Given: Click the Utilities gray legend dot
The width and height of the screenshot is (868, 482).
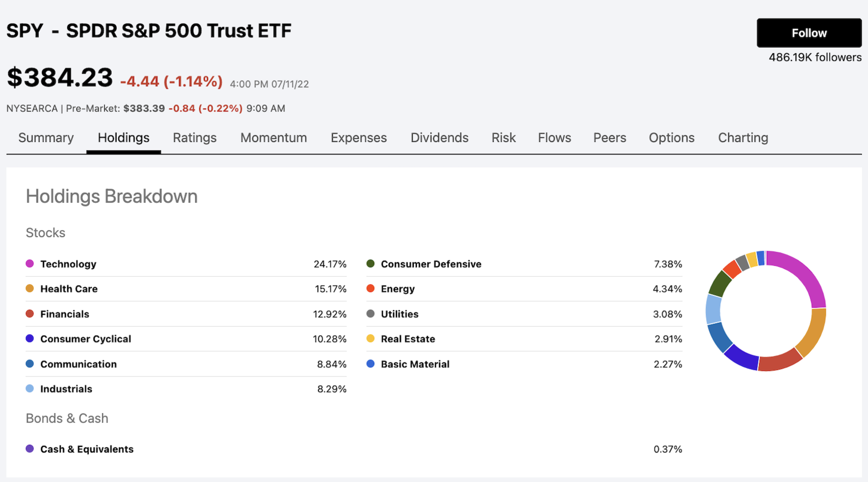Looking at the screenshot, I should coord(370,314).
